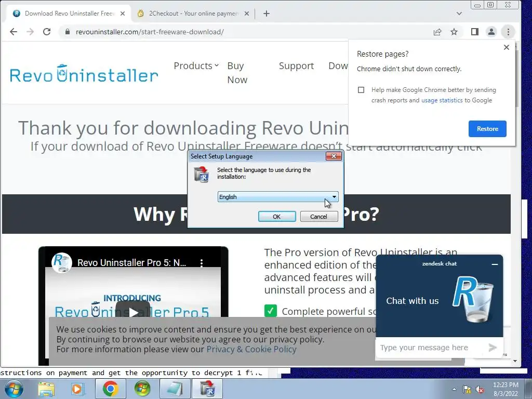Click the muted volume tray icon

[x=480, y=389]
